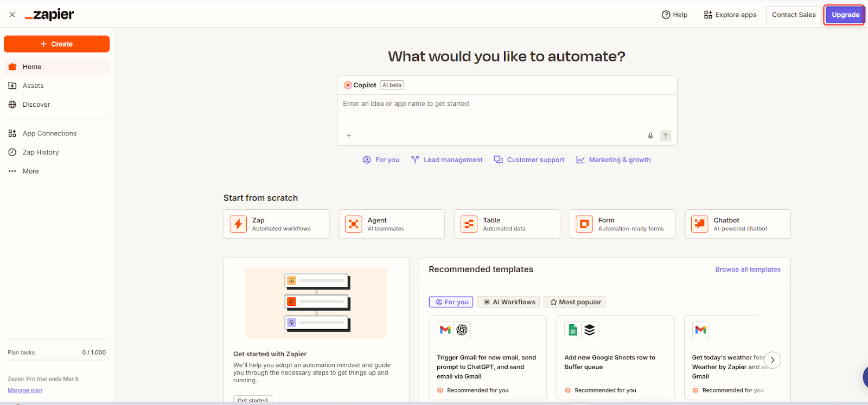Click the Buffer icon in template

(x=590, y=330)
